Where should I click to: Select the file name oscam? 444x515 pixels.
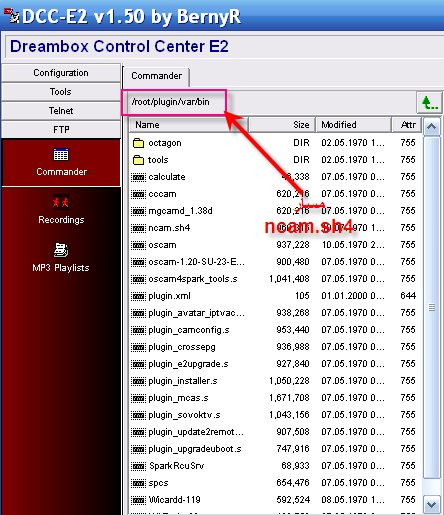click(162, 245)
